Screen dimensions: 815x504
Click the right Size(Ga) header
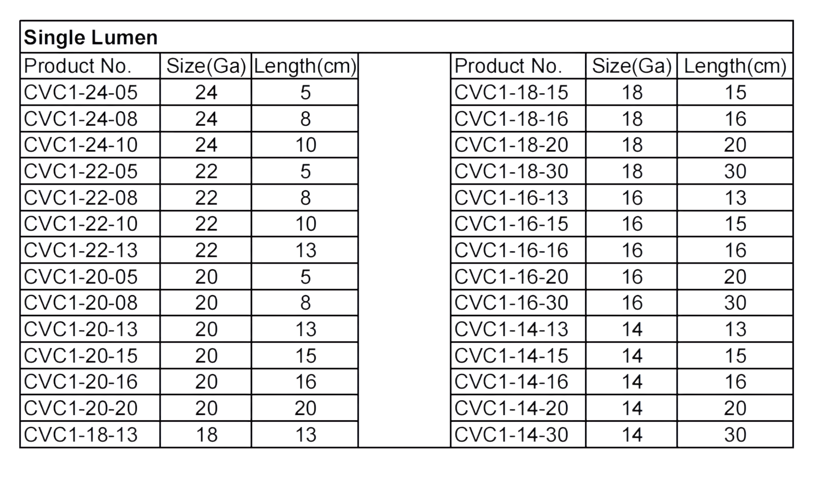tap(631, 66)
